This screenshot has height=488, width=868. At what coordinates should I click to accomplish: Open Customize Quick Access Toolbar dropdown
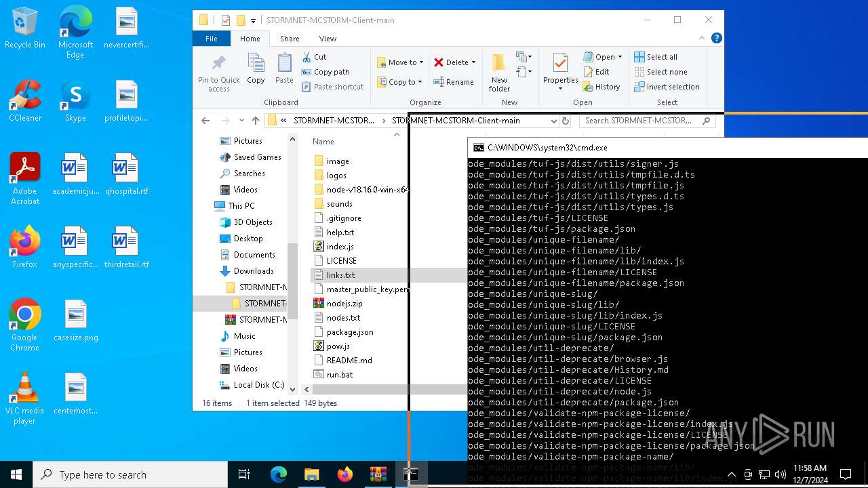[x=253, y=20]
